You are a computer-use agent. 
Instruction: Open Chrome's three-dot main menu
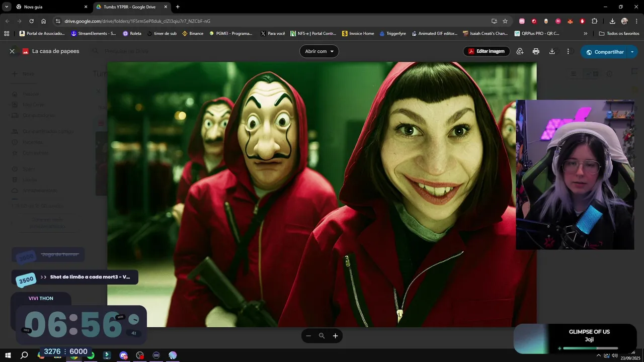[x=636, y=21]
